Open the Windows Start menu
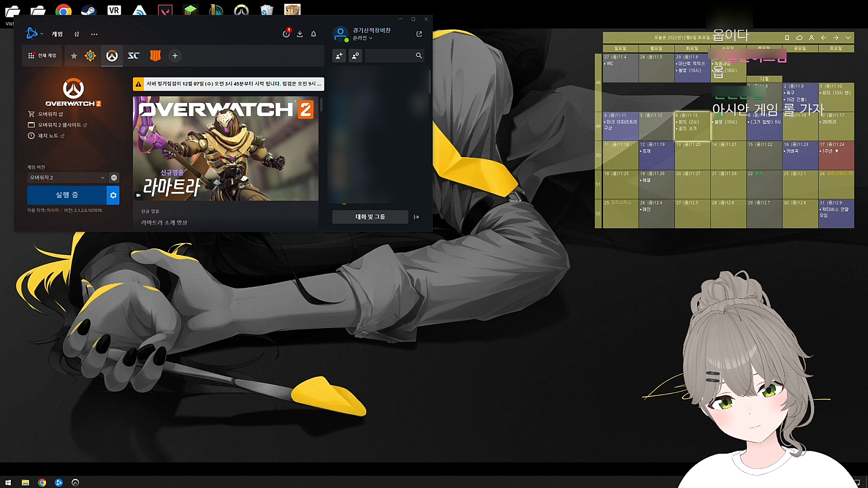The image size is (868, 488). tap(8, 483)
